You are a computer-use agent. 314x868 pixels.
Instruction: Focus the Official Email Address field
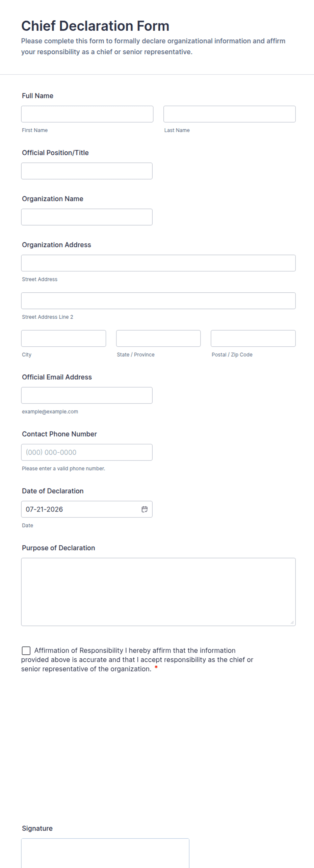pos(87,395)
